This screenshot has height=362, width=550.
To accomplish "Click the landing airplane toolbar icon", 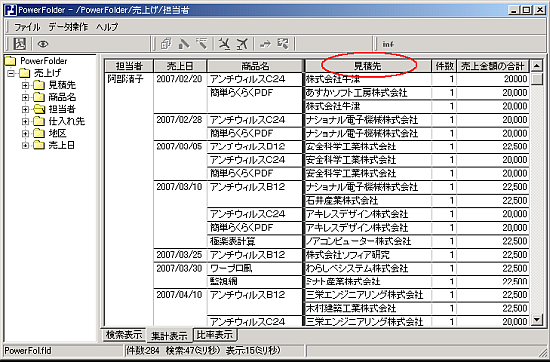I will click(x=224, y=44).
